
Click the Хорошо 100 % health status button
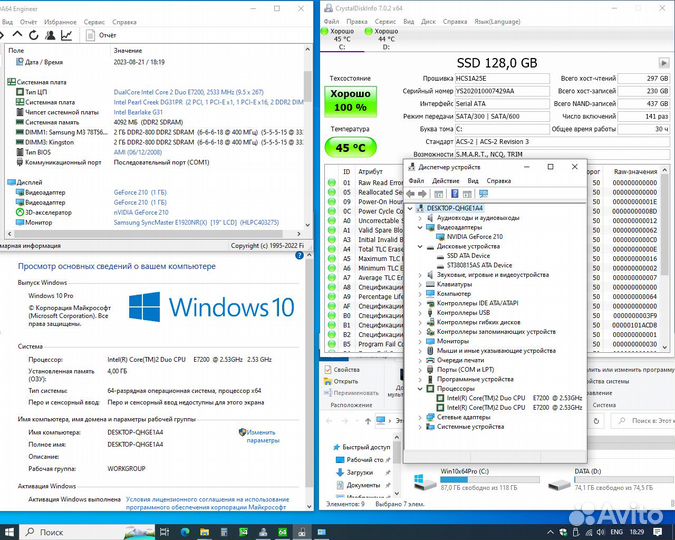point(350,101)
